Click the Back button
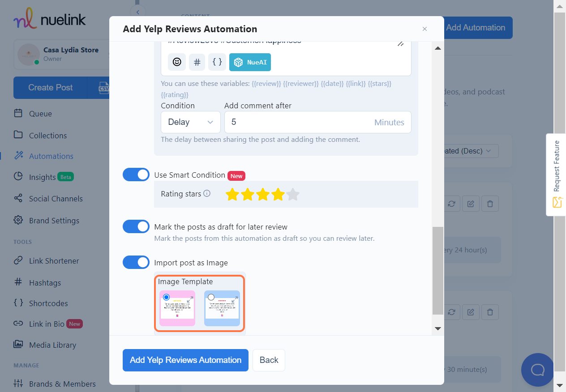Screen dimensions: 566x392 tap(269, 360)
